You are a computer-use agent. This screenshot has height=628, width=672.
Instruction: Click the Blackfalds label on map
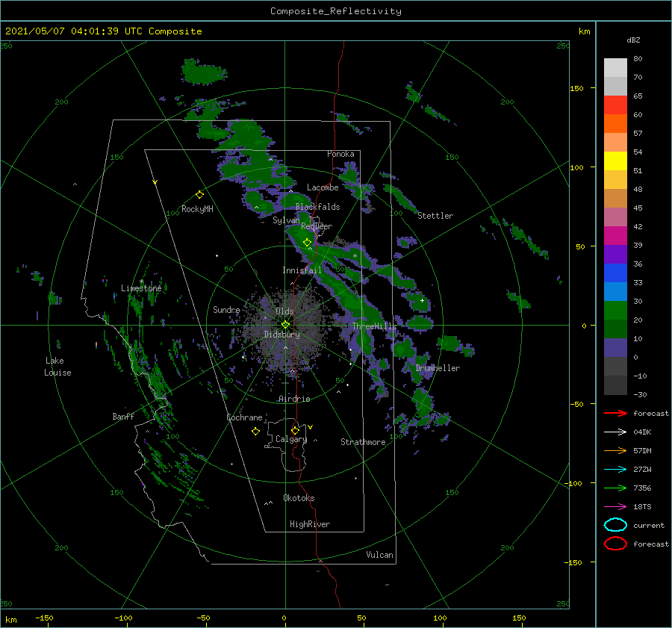tap(317, 207)
